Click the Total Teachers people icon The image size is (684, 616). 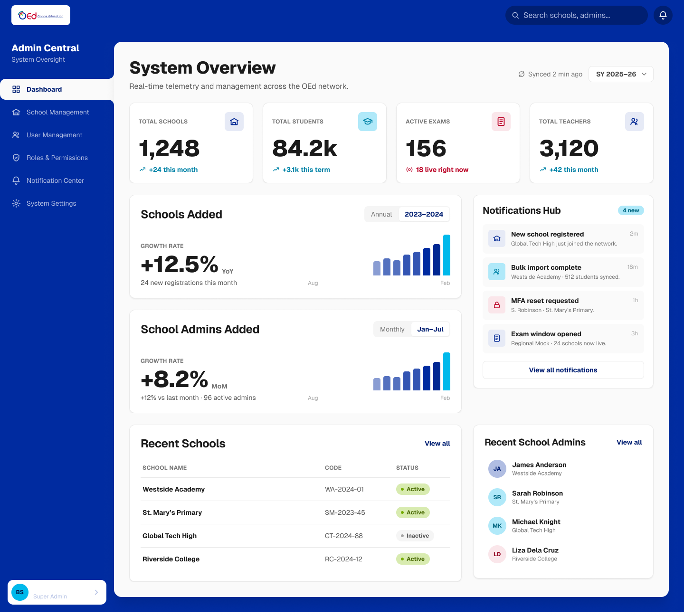click(635, 122)
